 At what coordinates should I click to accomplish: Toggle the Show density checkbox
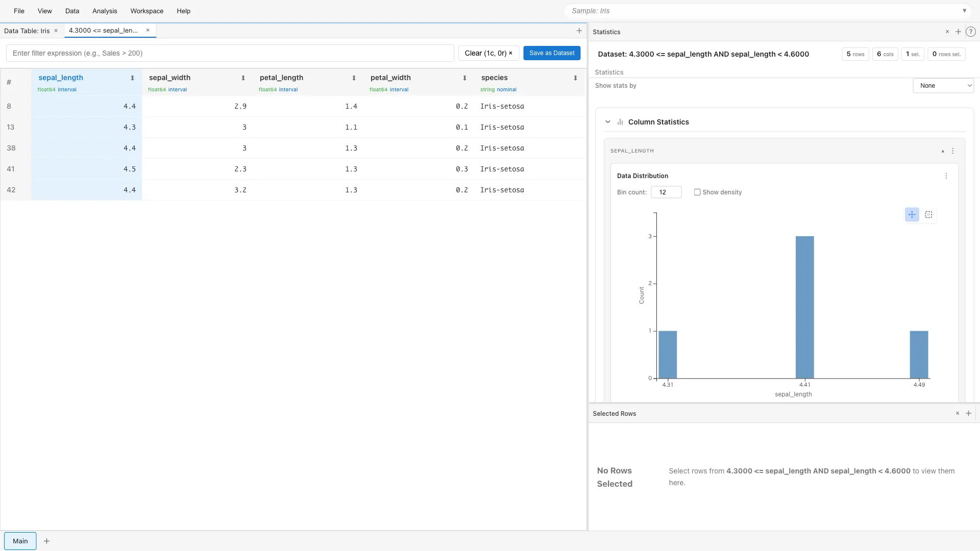tap(698, 192)
